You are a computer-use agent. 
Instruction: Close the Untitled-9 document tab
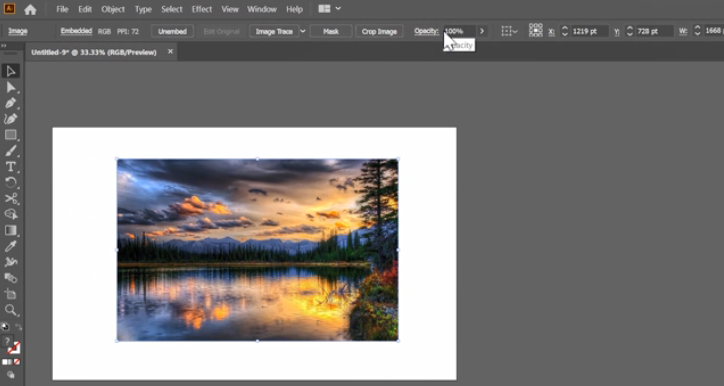[170, 52]
